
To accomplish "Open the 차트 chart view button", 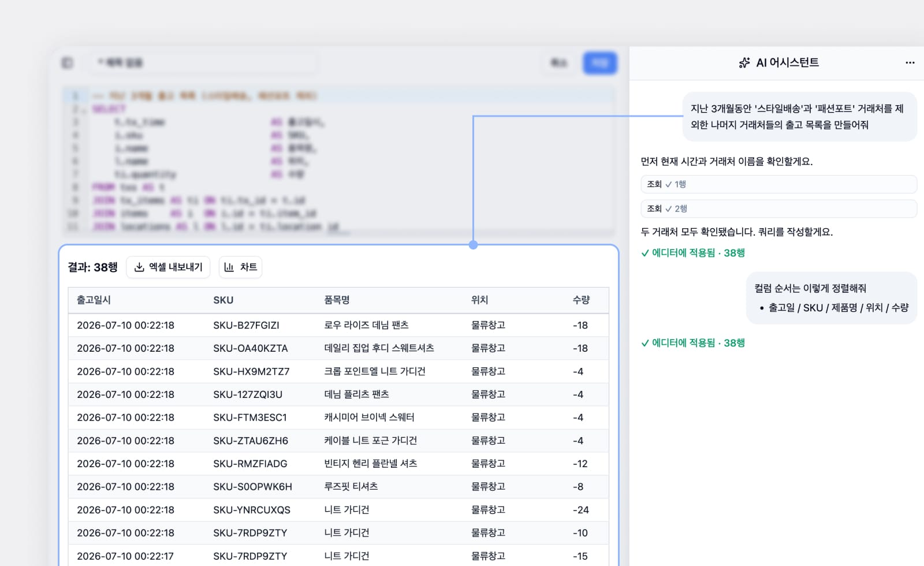I will (x=240, y=267).
